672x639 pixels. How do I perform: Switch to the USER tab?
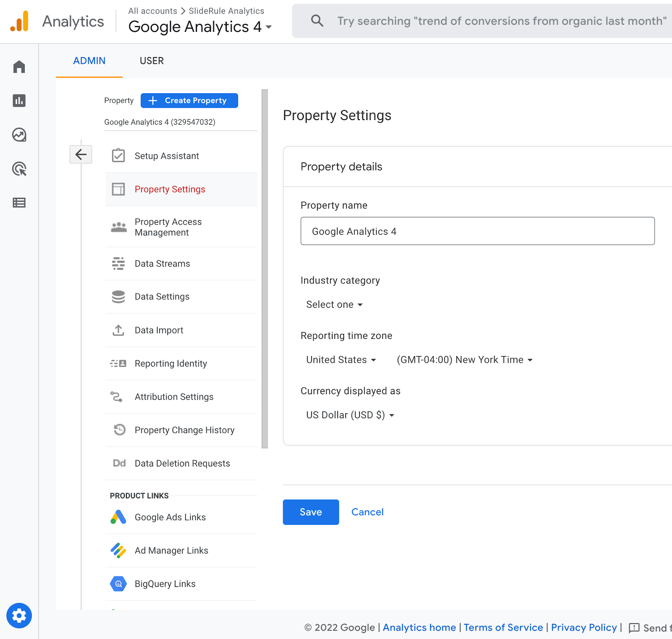pyautogui.click(x=152, y=61)
